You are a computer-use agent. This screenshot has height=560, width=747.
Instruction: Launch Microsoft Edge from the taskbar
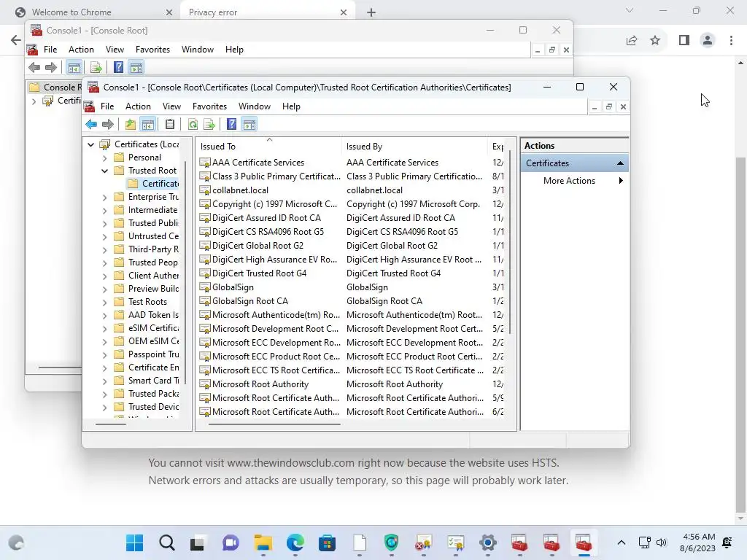[295, 542]
